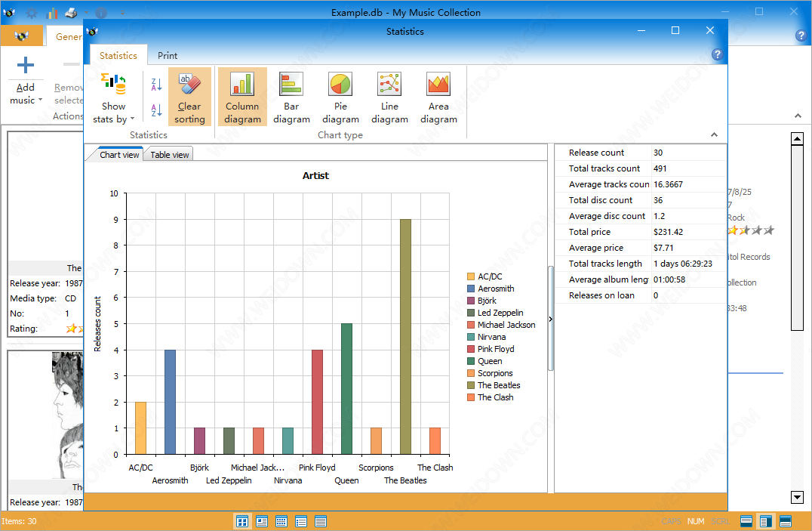Click the Aerosmith bar in the chart
The height and width of the screenshot is (531, 812).
[x=170, y=402]
